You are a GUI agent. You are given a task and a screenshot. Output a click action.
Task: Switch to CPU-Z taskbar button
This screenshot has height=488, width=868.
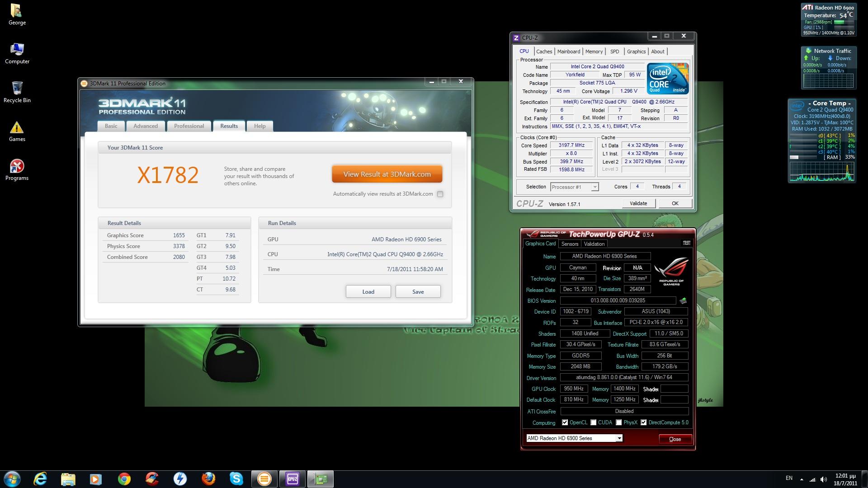(292, 479)
